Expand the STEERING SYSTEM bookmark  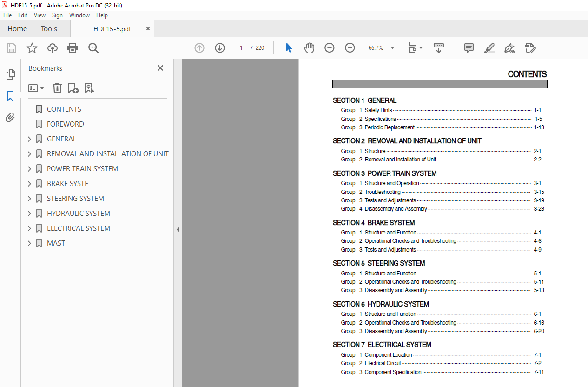[x=29, y=199]
